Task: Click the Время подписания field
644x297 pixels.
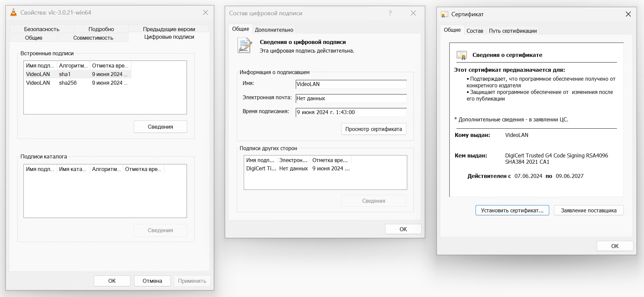Action: pyautogui.click(x=351, y=112)
